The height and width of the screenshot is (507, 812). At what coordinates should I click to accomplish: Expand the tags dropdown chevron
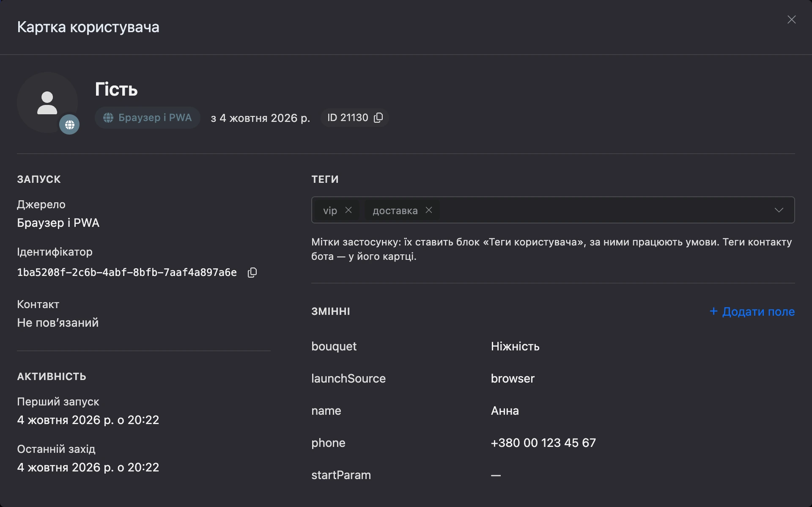click(779, 210)
